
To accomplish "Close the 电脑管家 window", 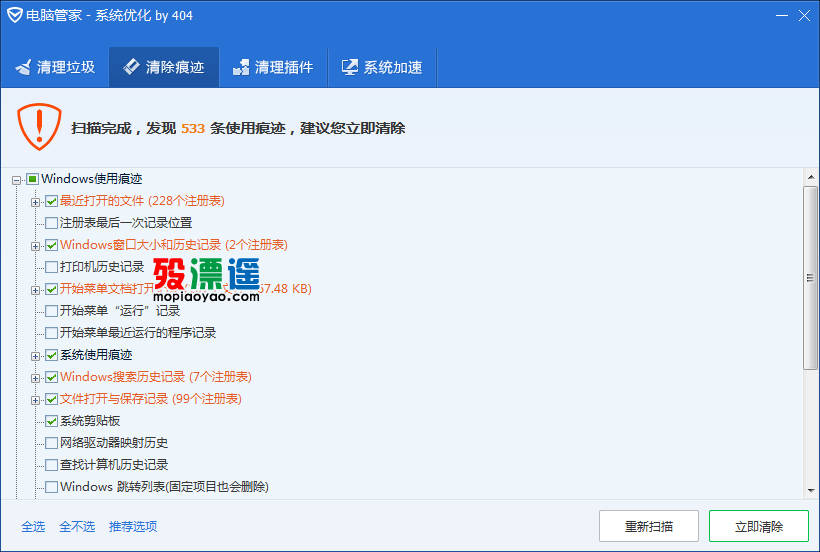I will (x=804, y=16).
